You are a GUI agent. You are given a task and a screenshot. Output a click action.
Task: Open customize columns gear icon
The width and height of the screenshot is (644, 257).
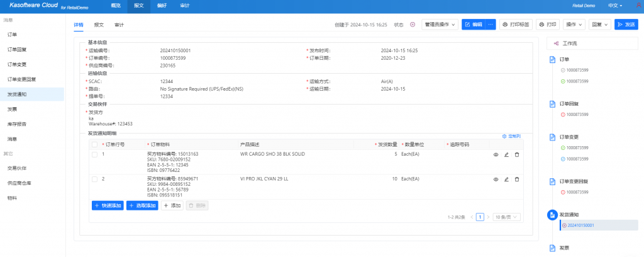[x=504, y=136]
